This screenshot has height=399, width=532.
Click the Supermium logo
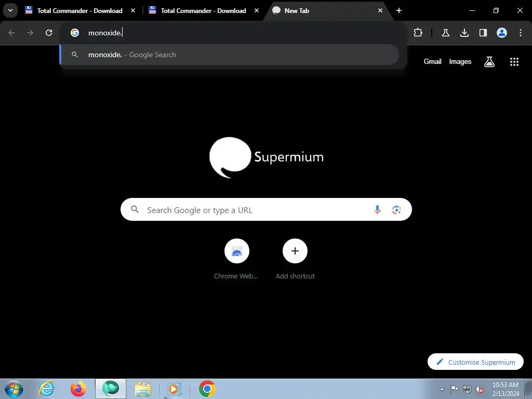coord(267,157)
